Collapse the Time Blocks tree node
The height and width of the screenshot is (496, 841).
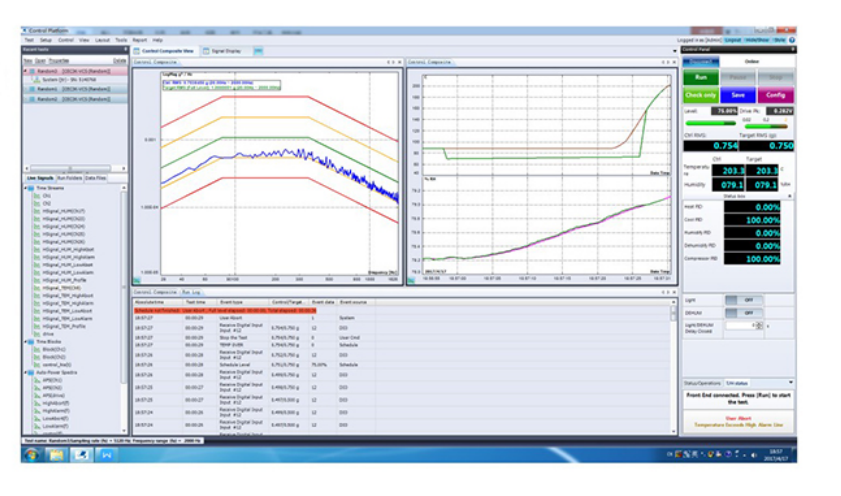click(x=26, y=342)
